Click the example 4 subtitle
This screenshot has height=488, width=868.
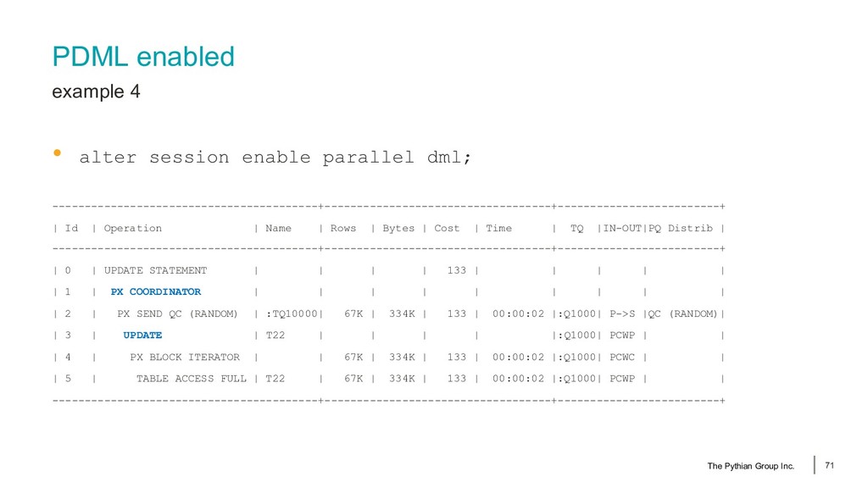97,91
